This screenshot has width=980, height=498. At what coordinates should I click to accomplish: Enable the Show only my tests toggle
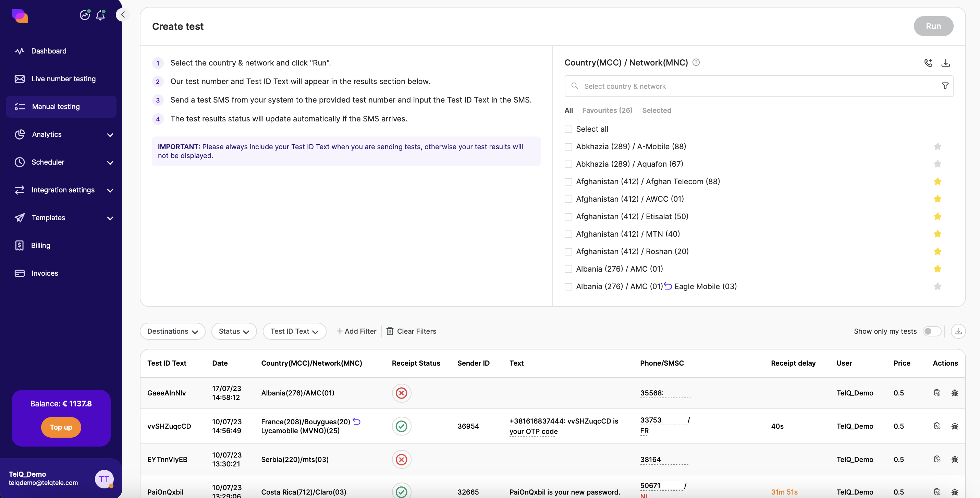931,331
